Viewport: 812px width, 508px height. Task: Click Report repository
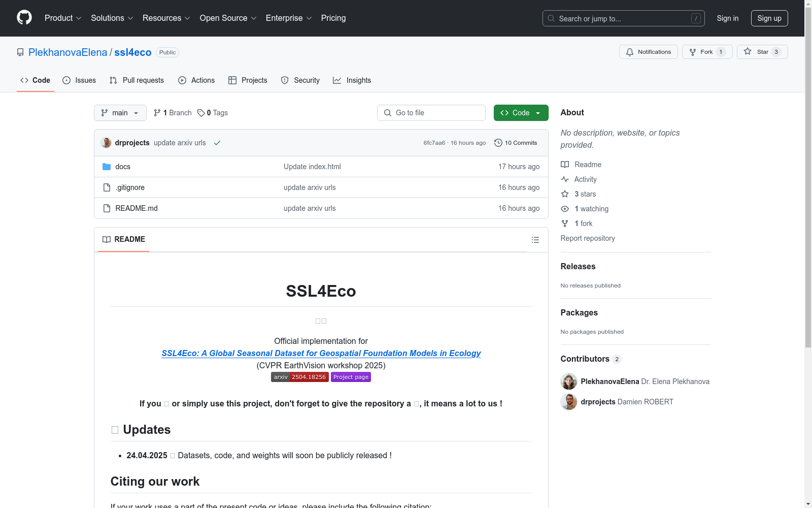[x=588, y=238]
